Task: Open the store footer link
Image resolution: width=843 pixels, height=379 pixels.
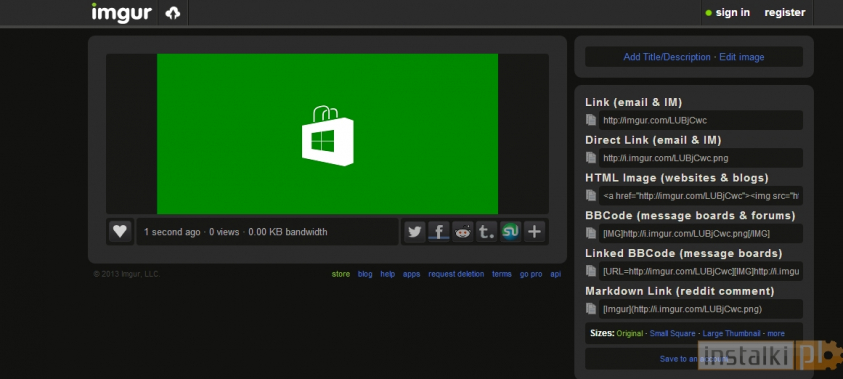Action: click(341, 274)
